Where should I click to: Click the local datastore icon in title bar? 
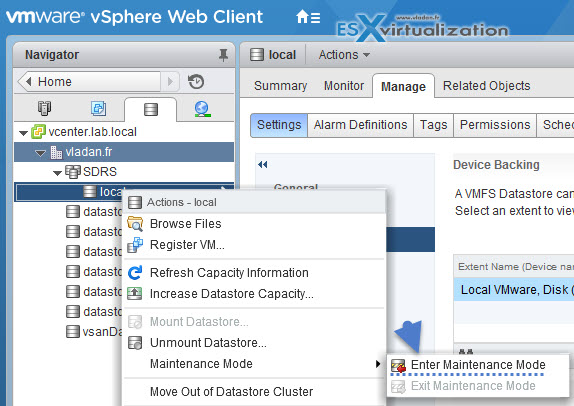coord(257,55)
